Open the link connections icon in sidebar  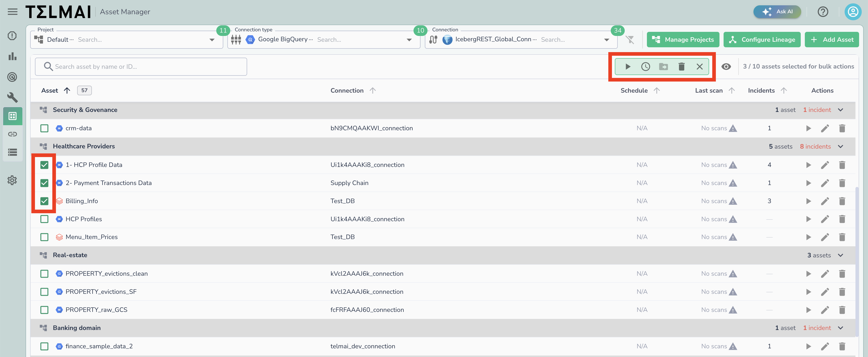coord(13,134)
